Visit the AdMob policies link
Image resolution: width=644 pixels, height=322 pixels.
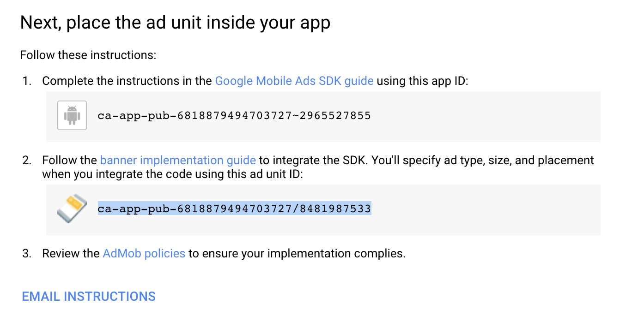pos(144,253)
